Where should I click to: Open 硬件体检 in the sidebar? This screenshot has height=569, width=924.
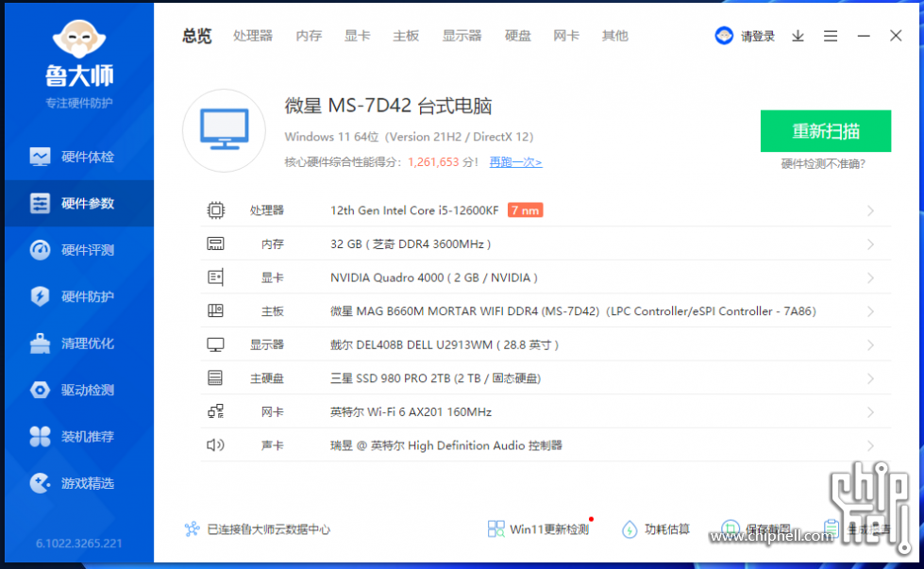79,157
